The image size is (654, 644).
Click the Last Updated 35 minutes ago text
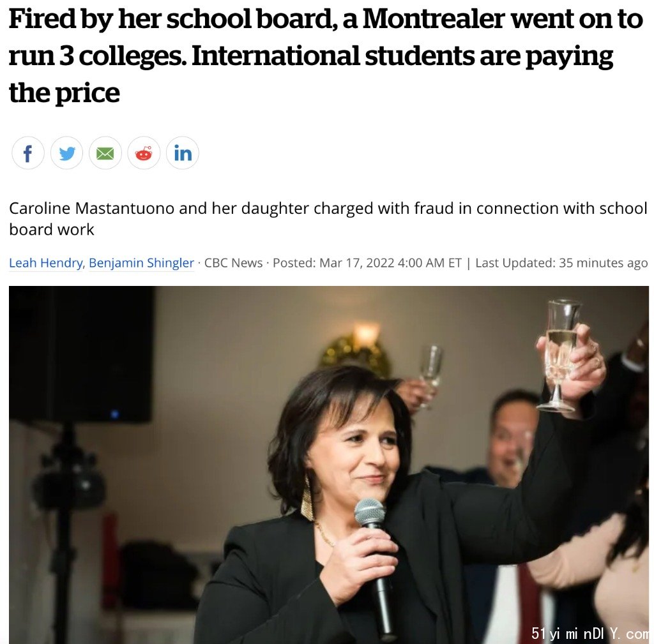(x=561, y=263)
